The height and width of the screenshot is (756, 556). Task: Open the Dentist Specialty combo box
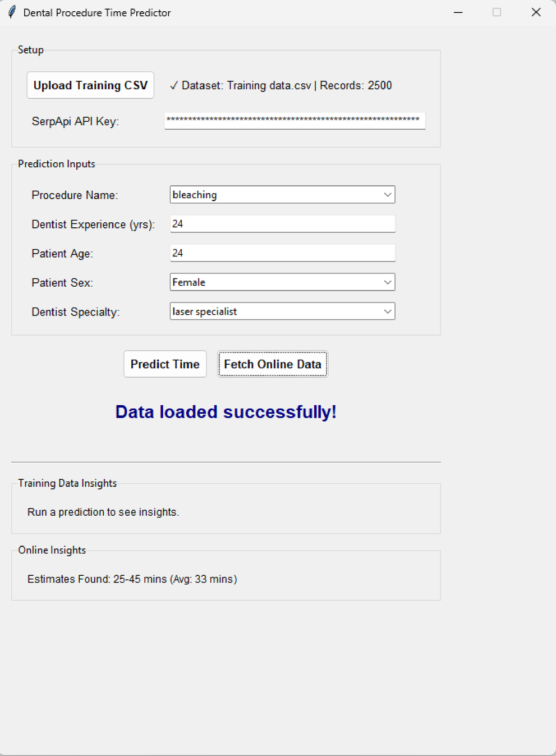point(387,311)
